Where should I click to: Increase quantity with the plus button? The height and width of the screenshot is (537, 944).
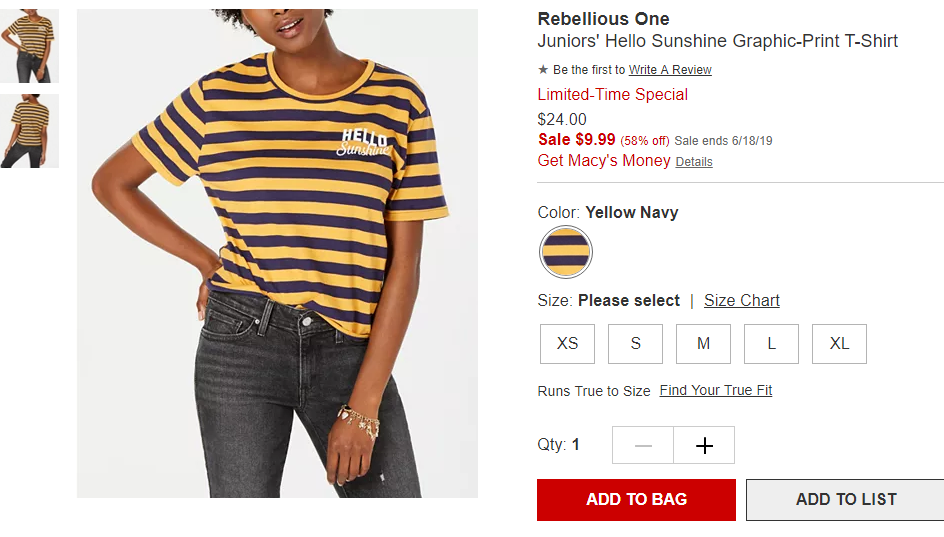tap(704, 445)
